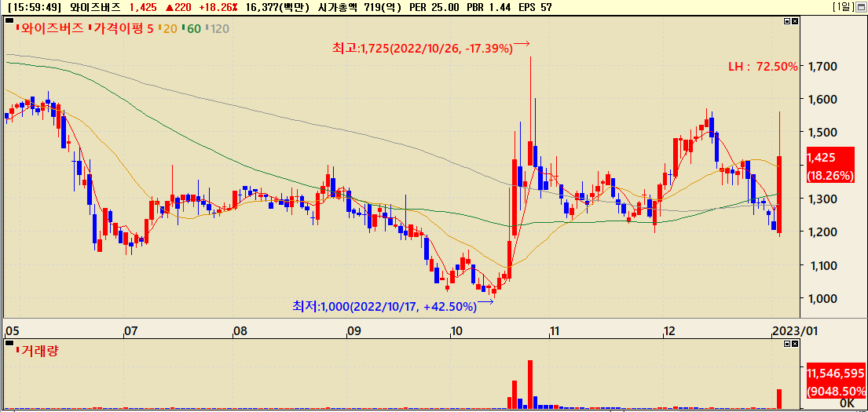The height and width of the screenshot is (412, 868).
Task: Click the 시가총액 719(억) market cap text
Action: pos(361,7)
